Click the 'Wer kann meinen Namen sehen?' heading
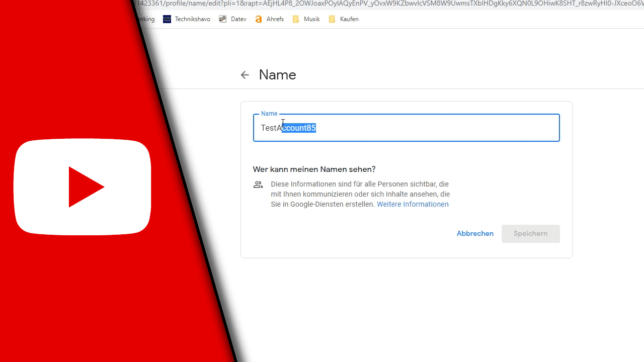644x362 pixels. tap(314, 169)
